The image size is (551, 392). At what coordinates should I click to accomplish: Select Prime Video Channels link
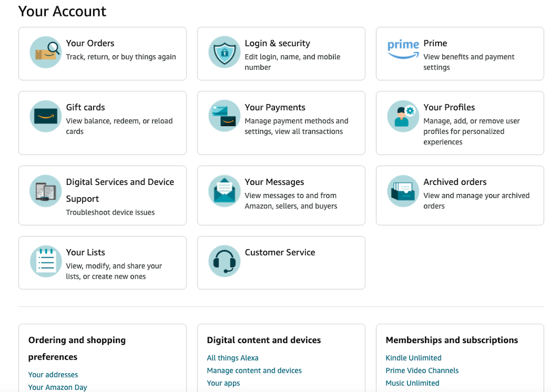[x=422, y=370]
